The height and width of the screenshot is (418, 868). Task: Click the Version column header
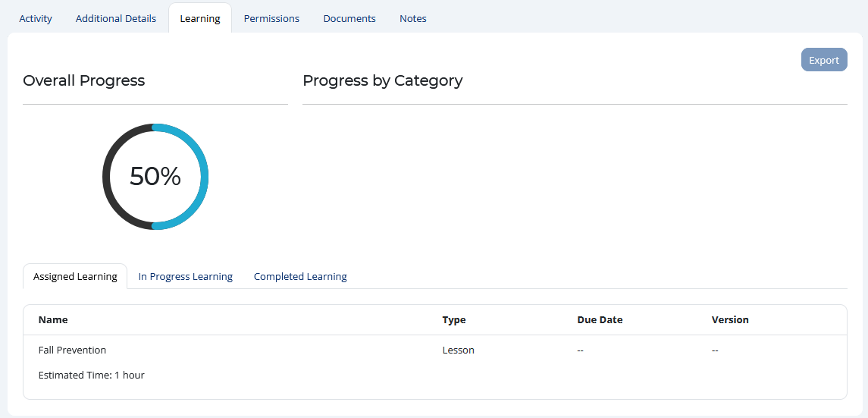pos(729,320)
